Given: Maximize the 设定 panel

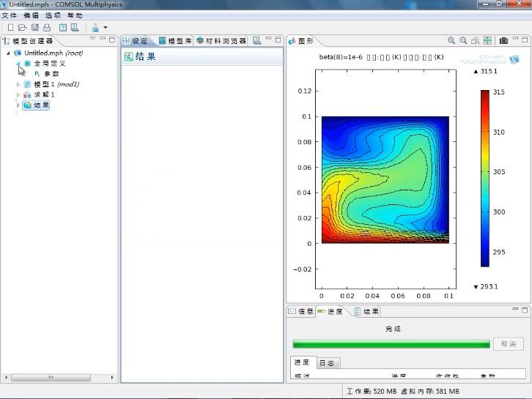Looking at the screenshot, I should [x=278, y=40].
